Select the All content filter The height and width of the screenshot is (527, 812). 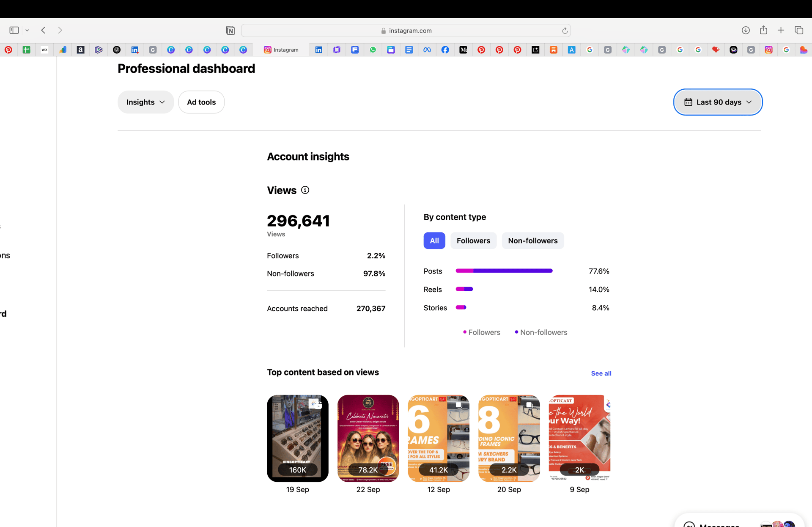pos(434,240)
